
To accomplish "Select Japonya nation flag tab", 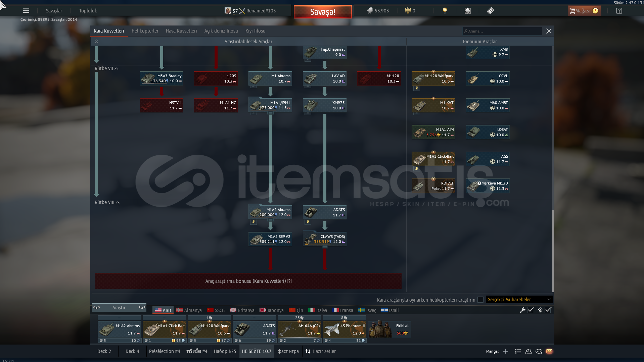I will coord(271,310).
